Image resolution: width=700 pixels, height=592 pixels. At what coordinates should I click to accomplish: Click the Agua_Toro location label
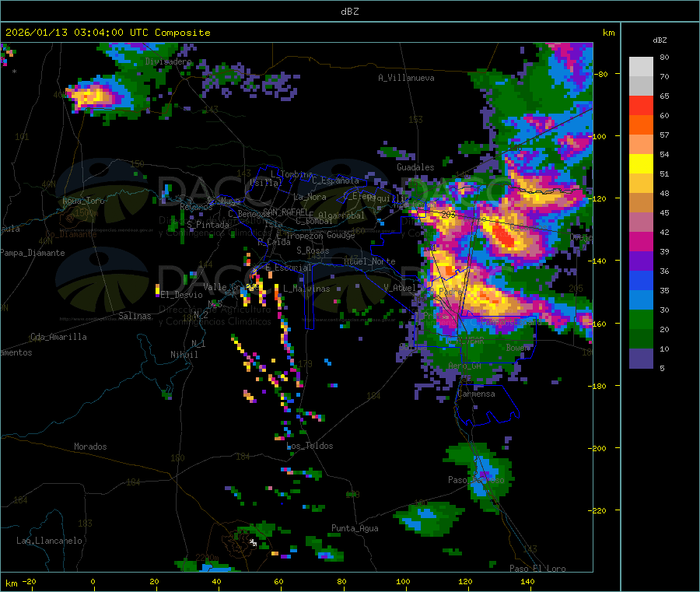coord(83,201)
